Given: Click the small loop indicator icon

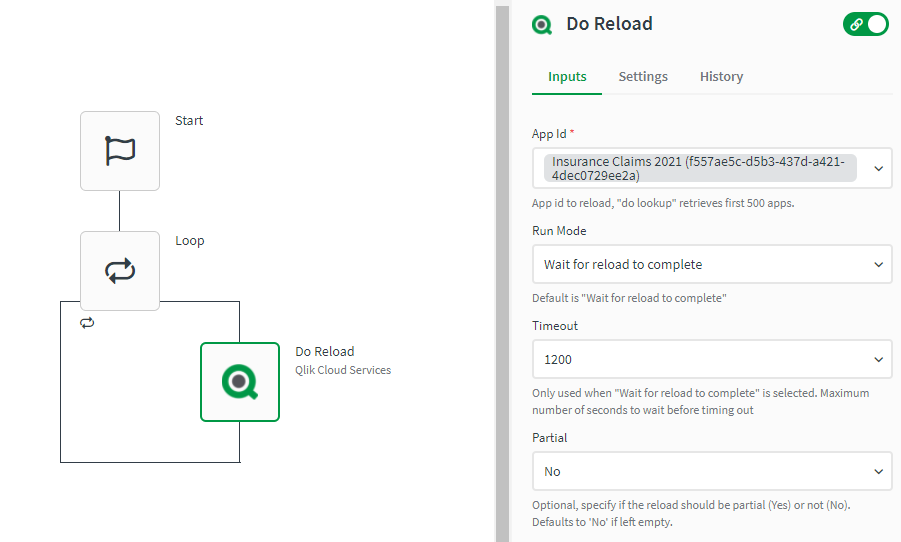Looking at the screenshot, I should [87, 323].
